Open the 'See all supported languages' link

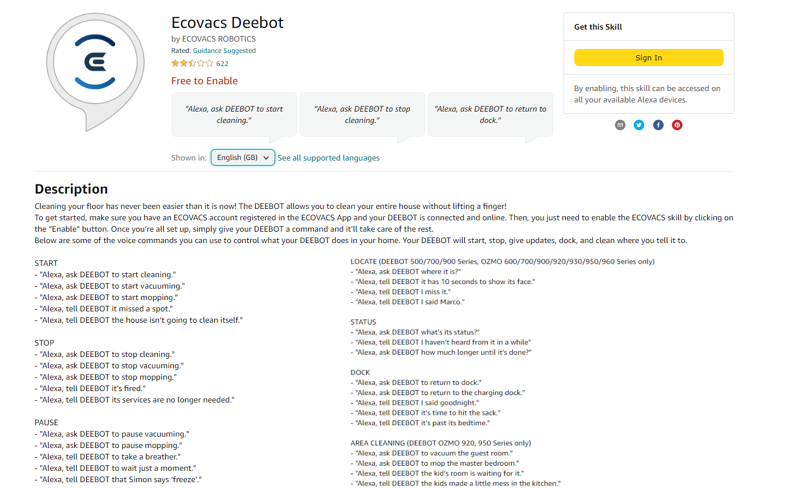(x=328, y=158)
